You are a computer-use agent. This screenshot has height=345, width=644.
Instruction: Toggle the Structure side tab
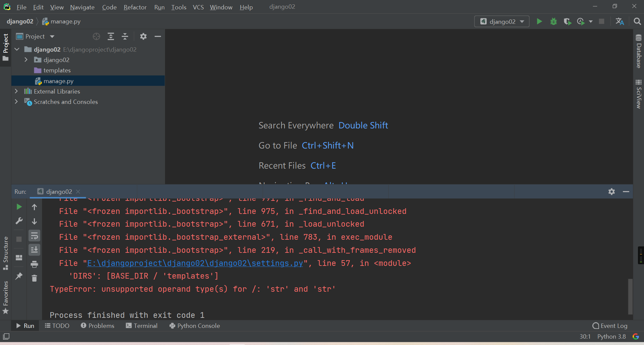point(5,253)
